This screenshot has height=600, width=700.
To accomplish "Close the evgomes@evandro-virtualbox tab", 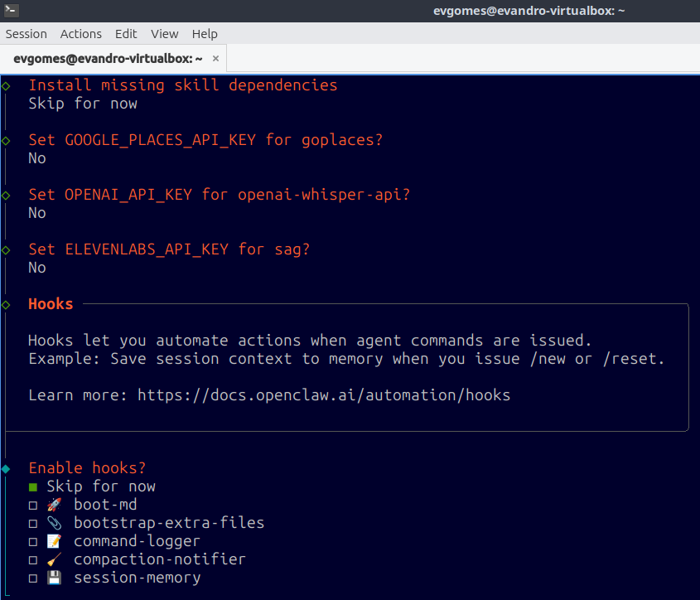I will click(x=215, y=59).
